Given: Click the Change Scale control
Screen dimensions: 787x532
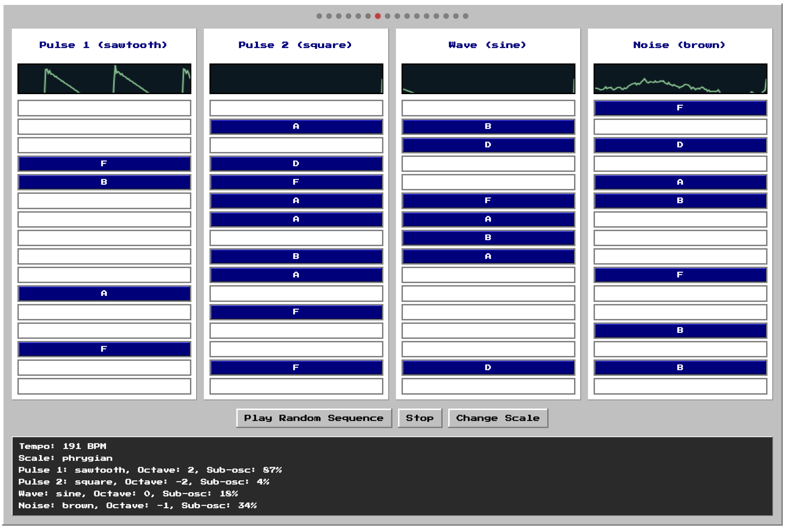Looking at the screenshot, I should (x=498, y=418).
